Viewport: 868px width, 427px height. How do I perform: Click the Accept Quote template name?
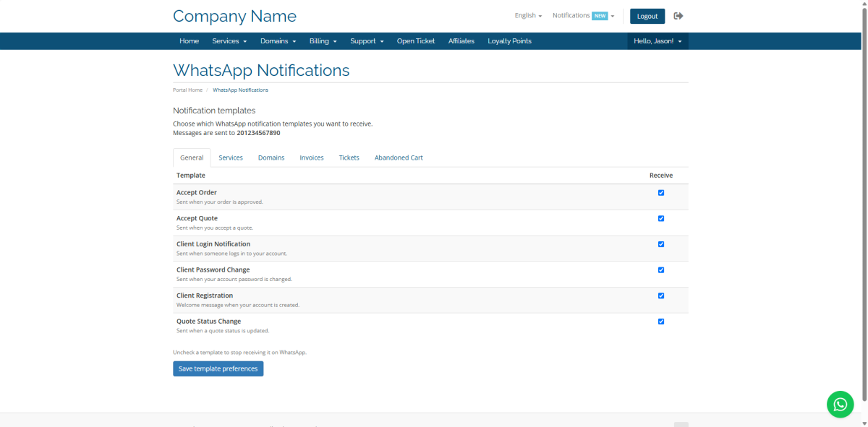197,218
